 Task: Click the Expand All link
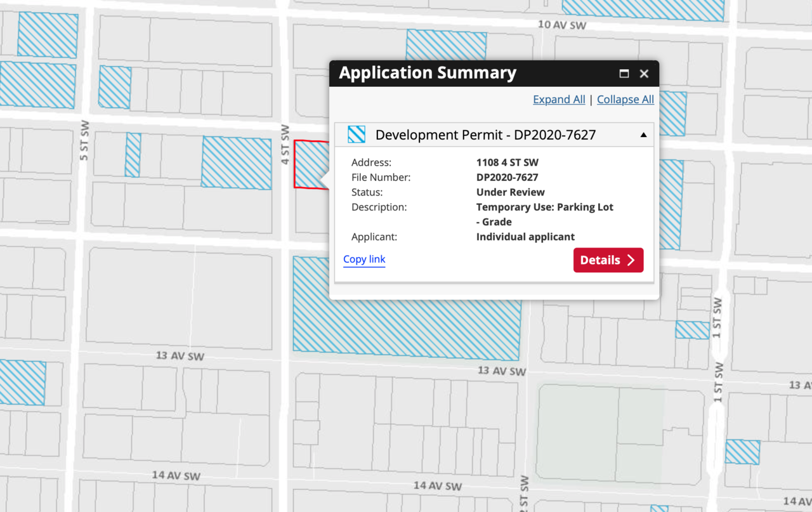click(x=559, y=100)
